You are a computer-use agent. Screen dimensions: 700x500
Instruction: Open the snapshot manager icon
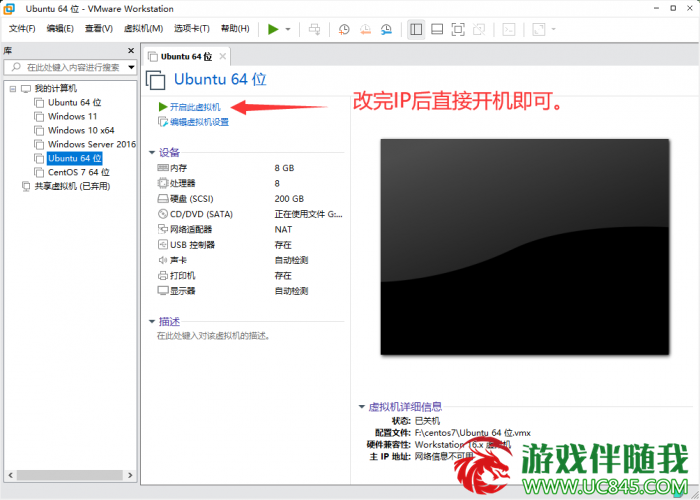click(x=386, y=29)
